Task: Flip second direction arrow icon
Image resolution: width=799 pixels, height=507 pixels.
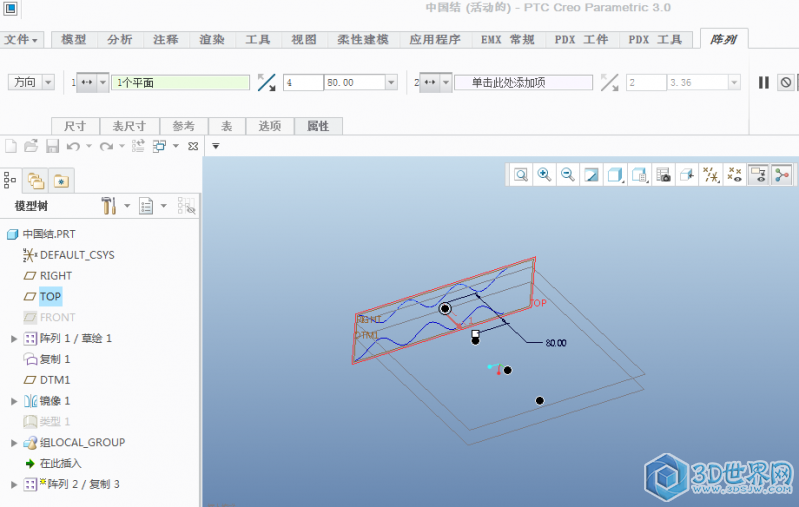Action: point(609,82)
